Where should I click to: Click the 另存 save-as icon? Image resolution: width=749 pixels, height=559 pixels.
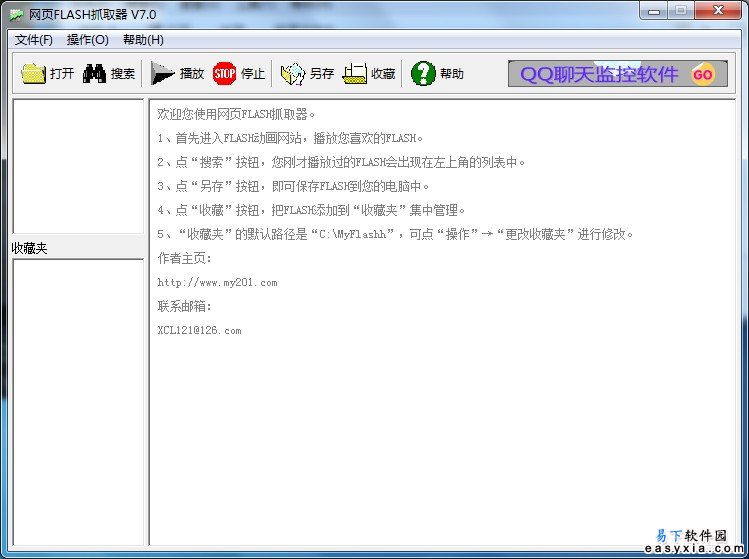pos(292,74)
